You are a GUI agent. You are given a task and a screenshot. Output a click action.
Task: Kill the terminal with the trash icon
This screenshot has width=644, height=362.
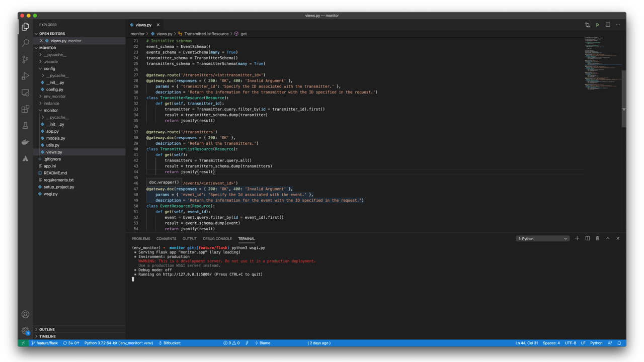[x=598, y=238]
